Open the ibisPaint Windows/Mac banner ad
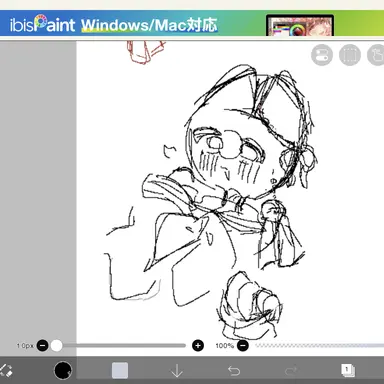The height and width of the screenshot is (384, 384). coord(192,23)
